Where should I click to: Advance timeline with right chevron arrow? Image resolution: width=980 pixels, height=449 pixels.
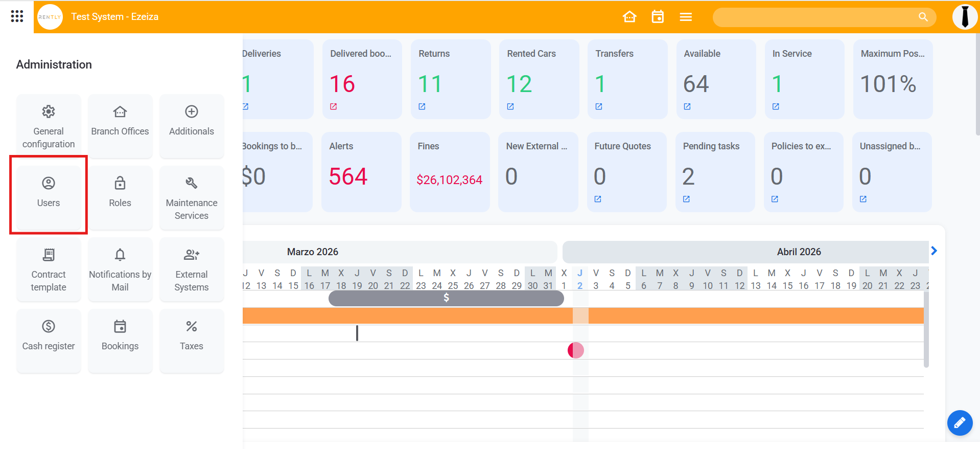point(934,251)
